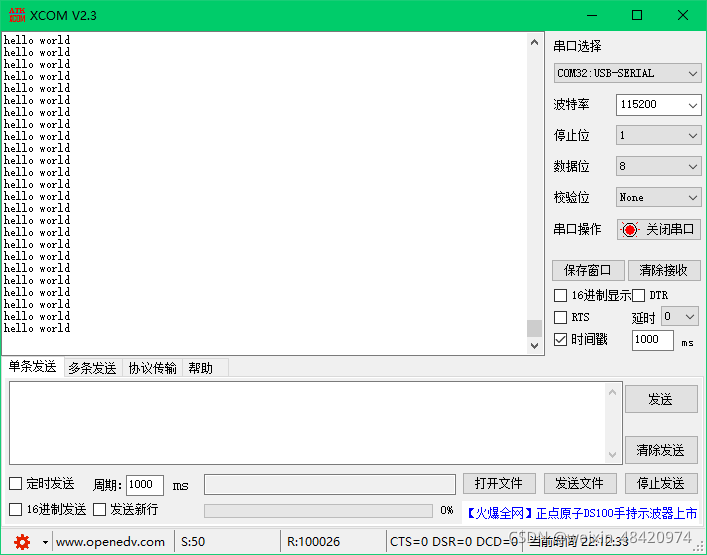Screen dimensions: 707x555
Task: Click the 清除发送 clear send button
Action: point(661,450)
